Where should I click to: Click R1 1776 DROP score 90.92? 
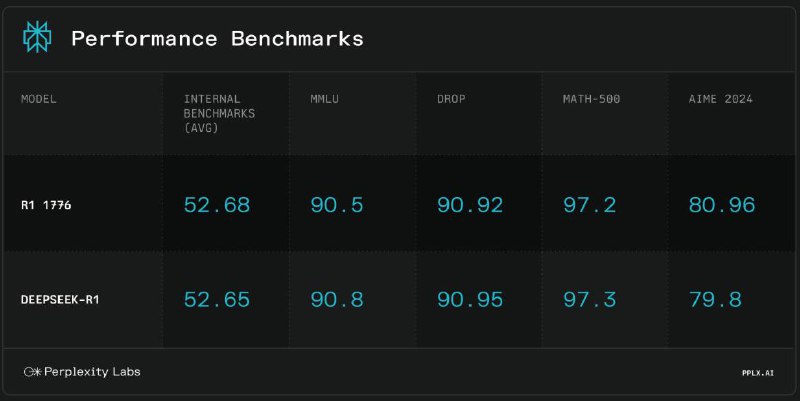[x=470, y=205]
